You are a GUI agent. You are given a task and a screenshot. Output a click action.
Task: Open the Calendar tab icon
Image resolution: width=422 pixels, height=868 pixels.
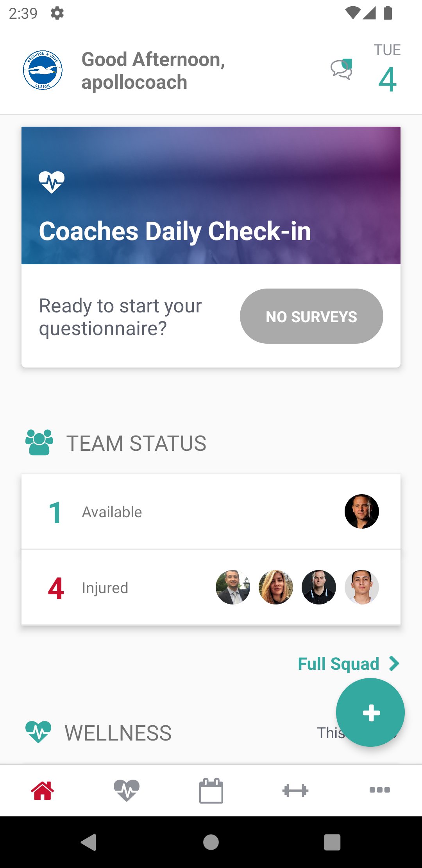coord(211,791)
